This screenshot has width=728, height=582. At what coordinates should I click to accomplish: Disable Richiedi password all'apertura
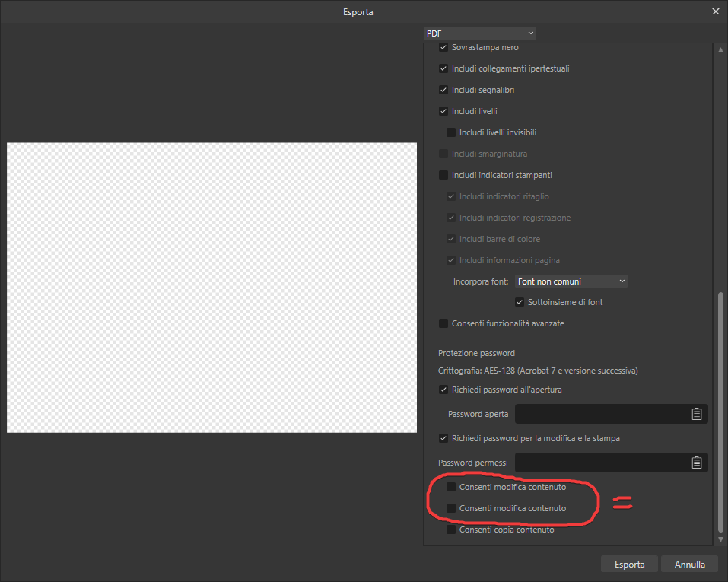point(443,389)
